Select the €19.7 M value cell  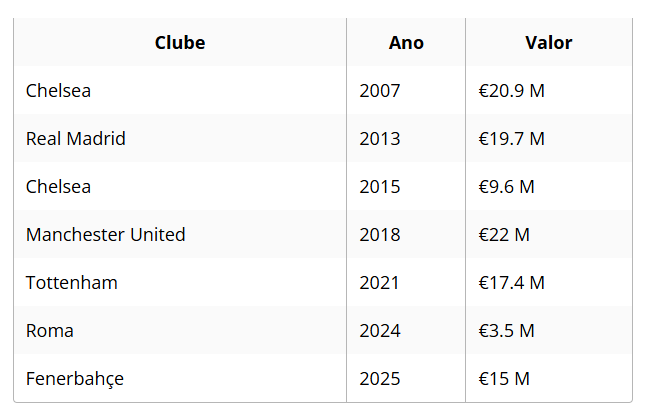pos(512,139)
